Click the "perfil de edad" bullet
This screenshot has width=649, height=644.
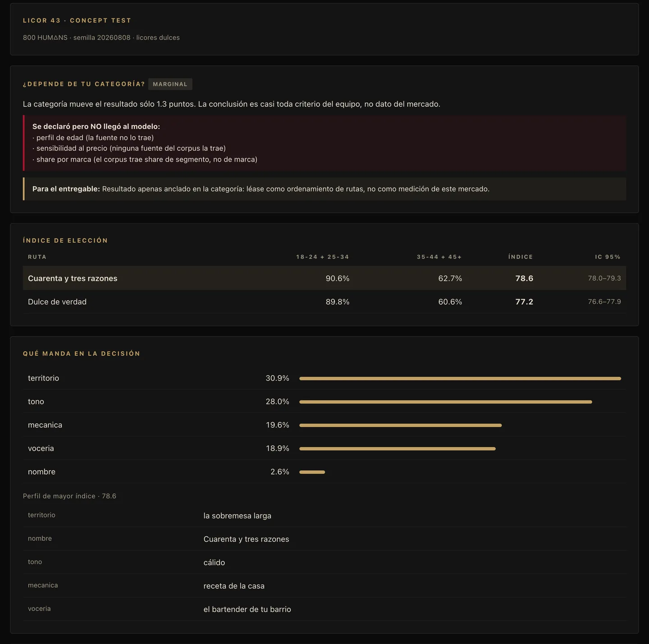click(x=93, y=138)
